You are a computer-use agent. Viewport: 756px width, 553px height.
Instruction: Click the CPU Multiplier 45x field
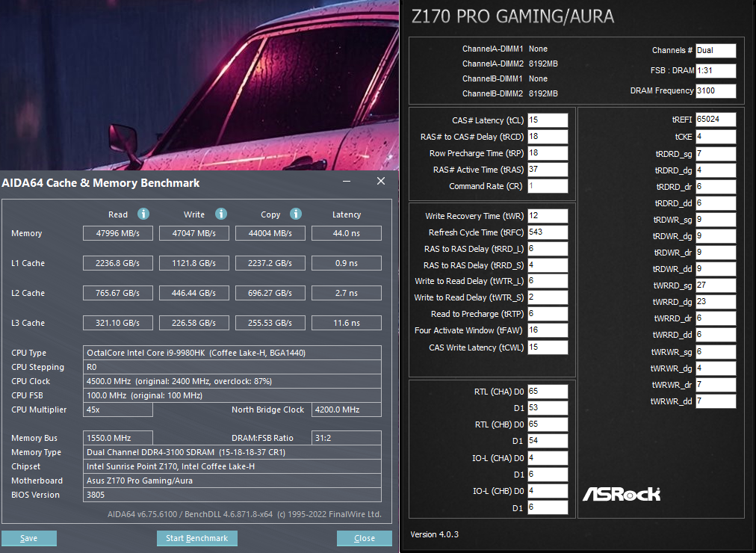[x=117, y=410]
